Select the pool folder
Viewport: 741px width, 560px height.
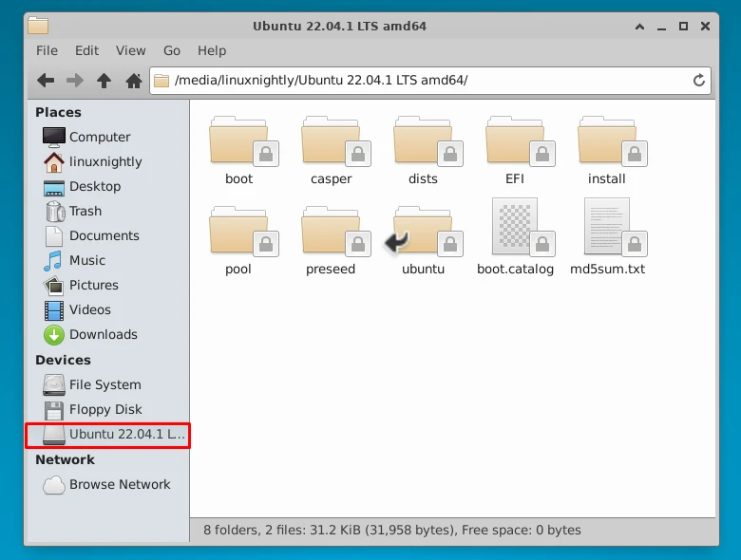[x=243, y=240]
